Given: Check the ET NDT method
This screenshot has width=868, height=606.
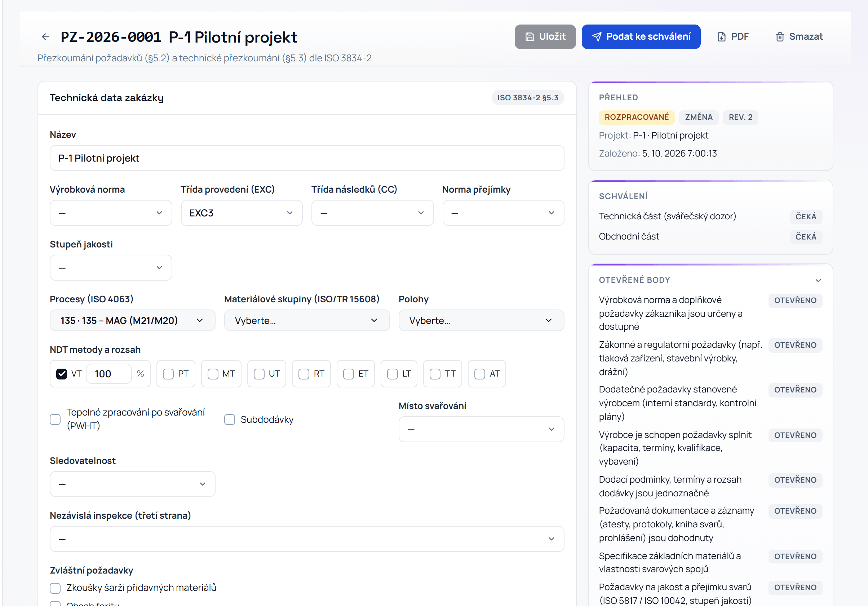Looking at the screenshot, I should point(348,374).
